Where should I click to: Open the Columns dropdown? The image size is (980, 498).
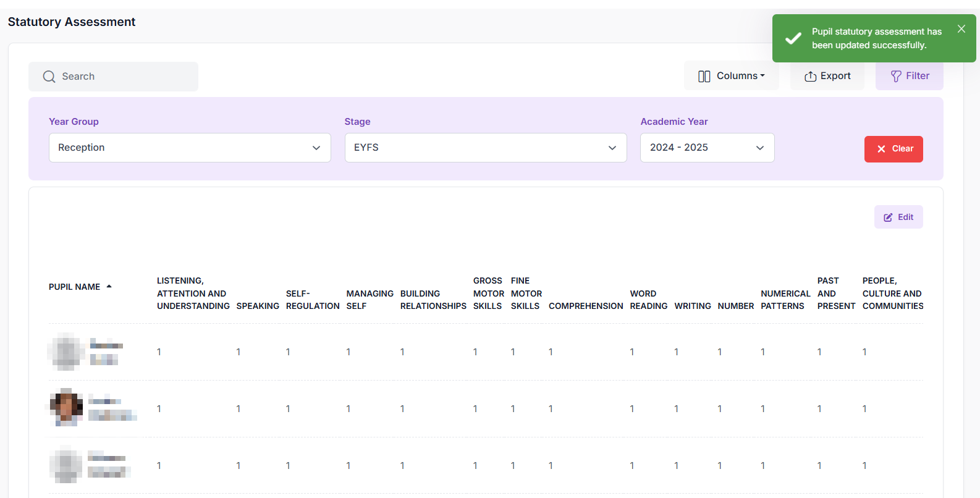point(731,76)
